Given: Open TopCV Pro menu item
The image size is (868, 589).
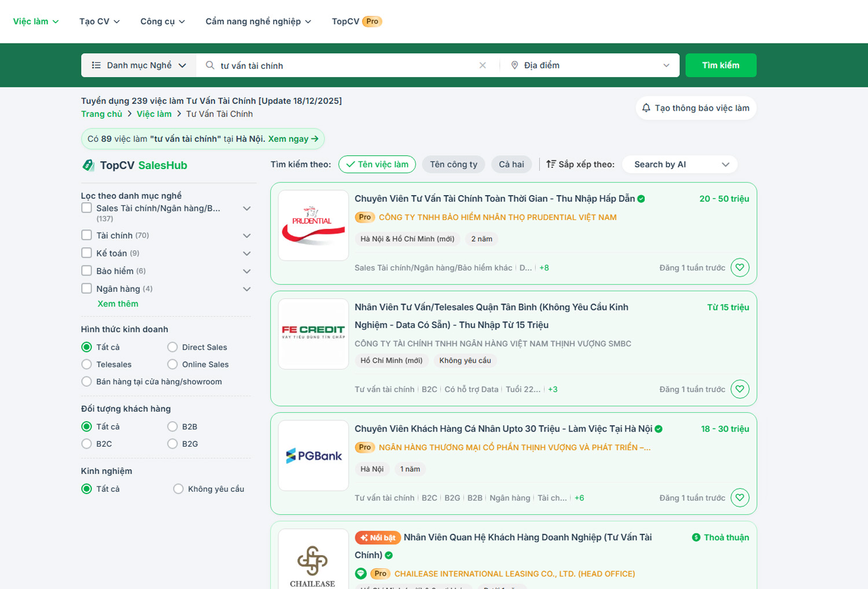Looking at the screenshot, I should click(x=357, y=21).
